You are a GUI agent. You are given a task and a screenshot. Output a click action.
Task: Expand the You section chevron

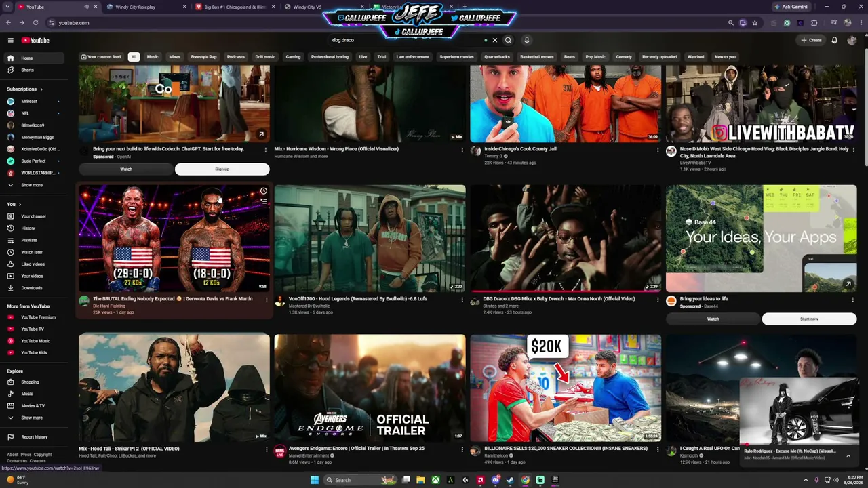[20, 204]
